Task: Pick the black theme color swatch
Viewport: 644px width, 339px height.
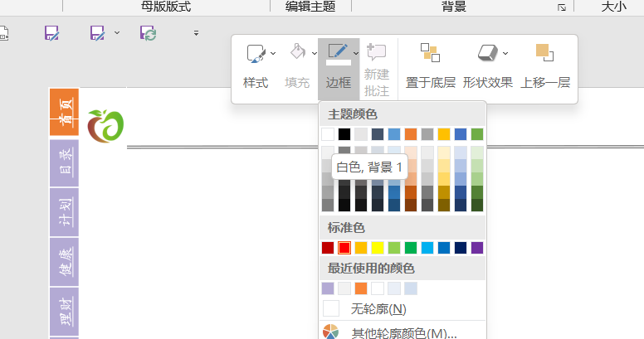Action: tap(344, 134)
